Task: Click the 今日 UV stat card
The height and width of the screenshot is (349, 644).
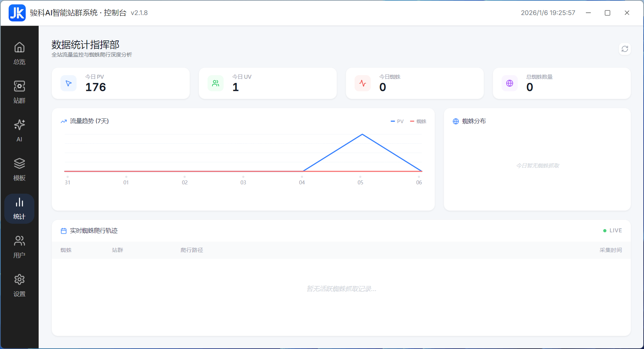Action: [x=268, y=83]
